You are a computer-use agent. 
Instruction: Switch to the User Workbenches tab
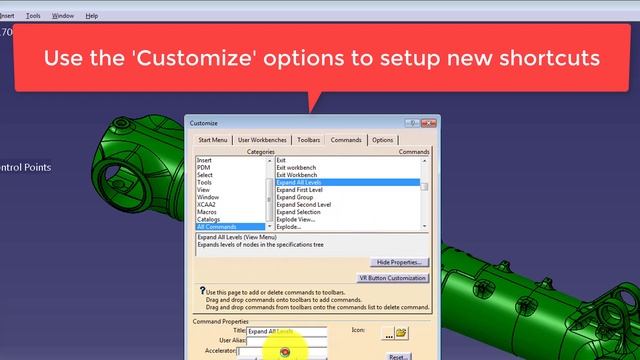(x=262, y=140)
